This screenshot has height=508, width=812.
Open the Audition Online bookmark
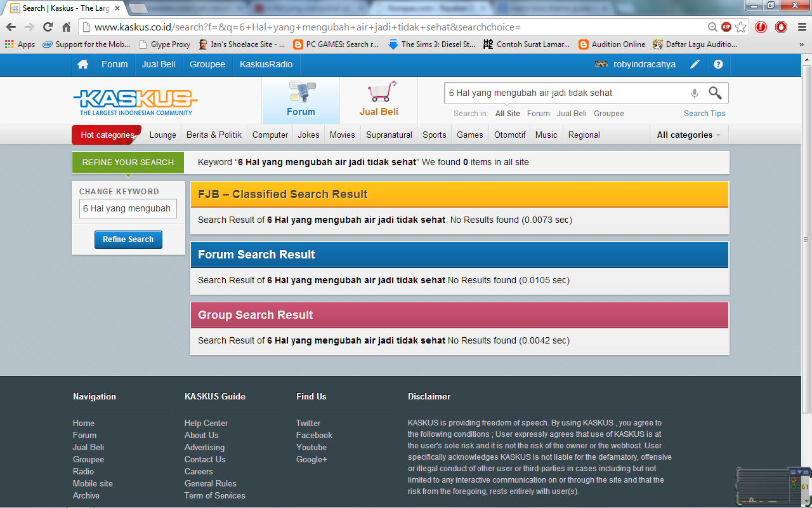point(612,44)
